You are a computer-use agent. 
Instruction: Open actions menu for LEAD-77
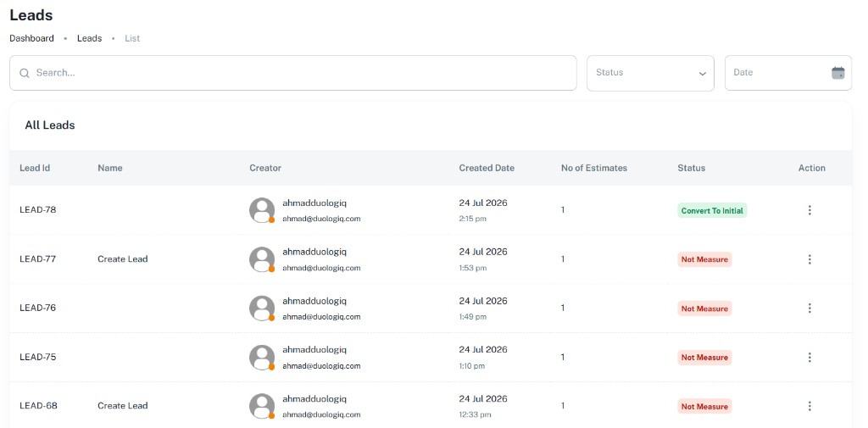(810, 259)
